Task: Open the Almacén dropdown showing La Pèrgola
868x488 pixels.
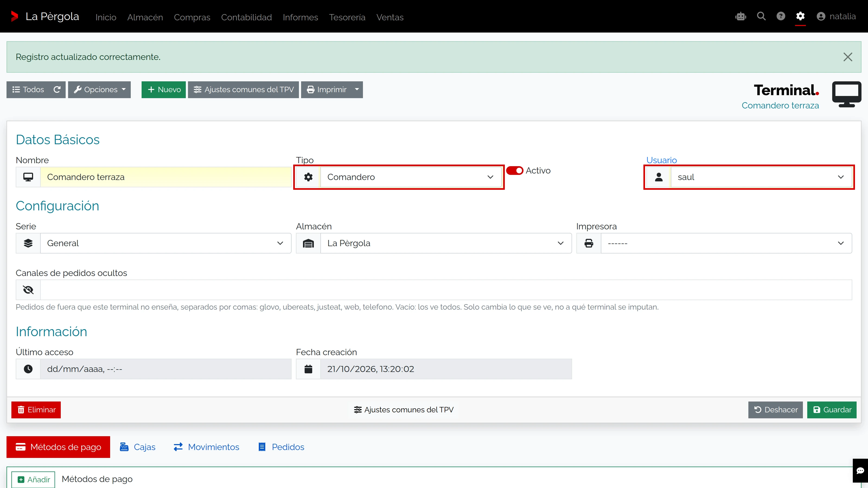Action: click(446, 243)
